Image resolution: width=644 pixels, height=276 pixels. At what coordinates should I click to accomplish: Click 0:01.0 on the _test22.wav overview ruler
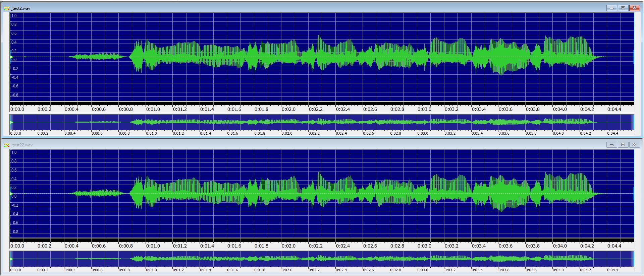point(151,270)
